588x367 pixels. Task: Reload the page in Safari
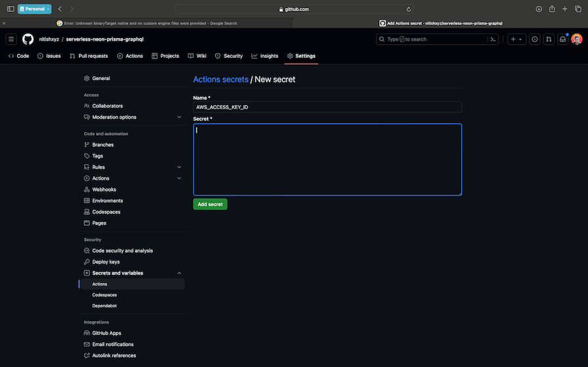click(x=409, y=9)
